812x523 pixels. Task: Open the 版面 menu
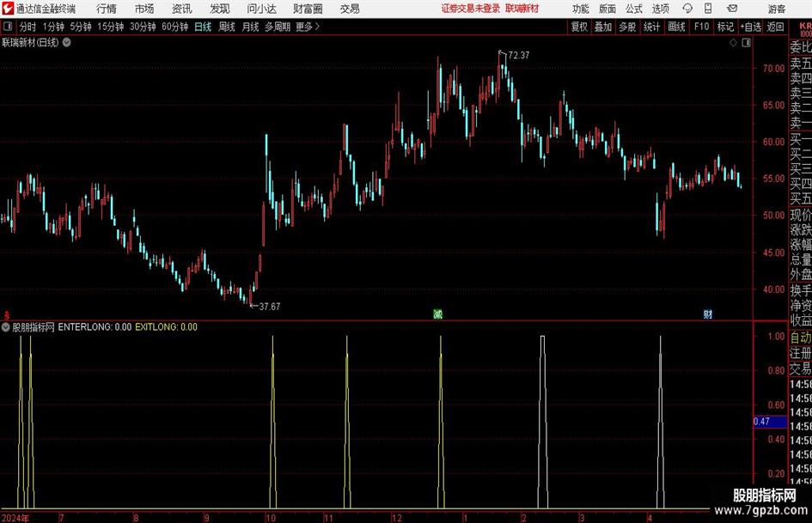click(607, 9)
